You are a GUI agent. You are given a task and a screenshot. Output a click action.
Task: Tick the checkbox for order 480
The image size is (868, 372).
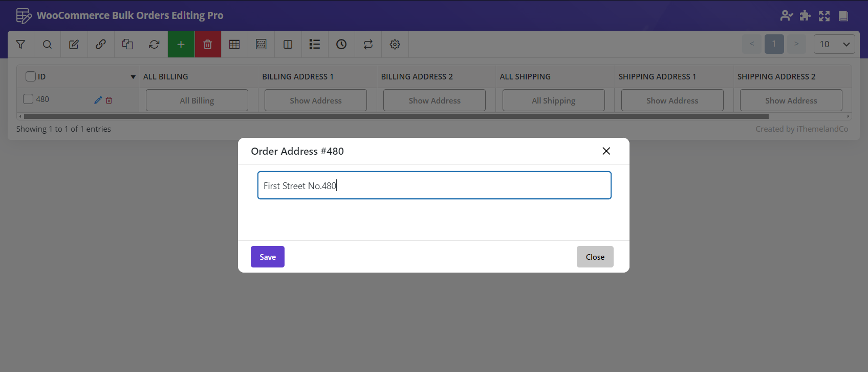coord(29,99)
